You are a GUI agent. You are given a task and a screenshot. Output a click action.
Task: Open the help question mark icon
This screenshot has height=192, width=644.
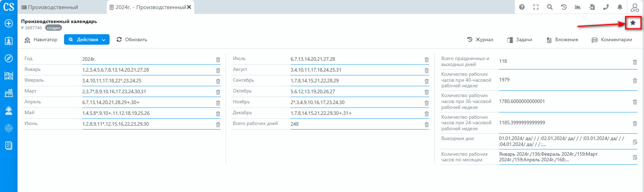(522, 7)
